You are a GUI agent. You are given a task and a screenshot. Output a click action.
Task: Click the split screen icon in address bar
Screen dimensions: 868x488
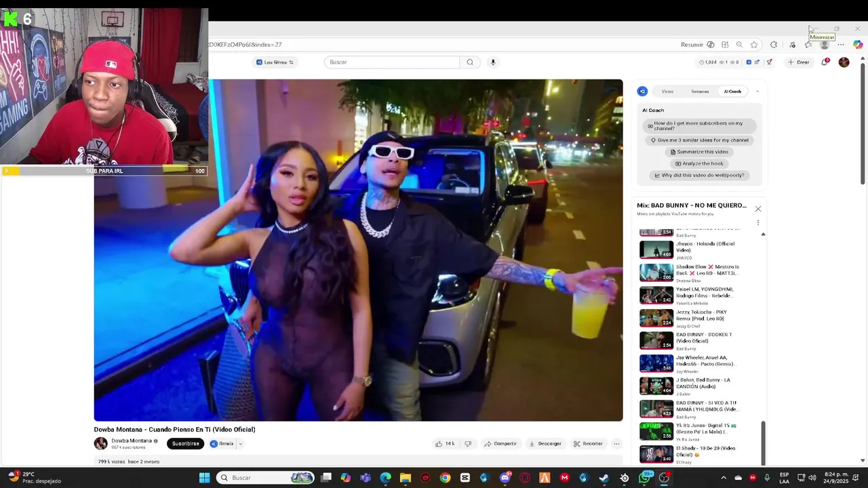point(725,45)
